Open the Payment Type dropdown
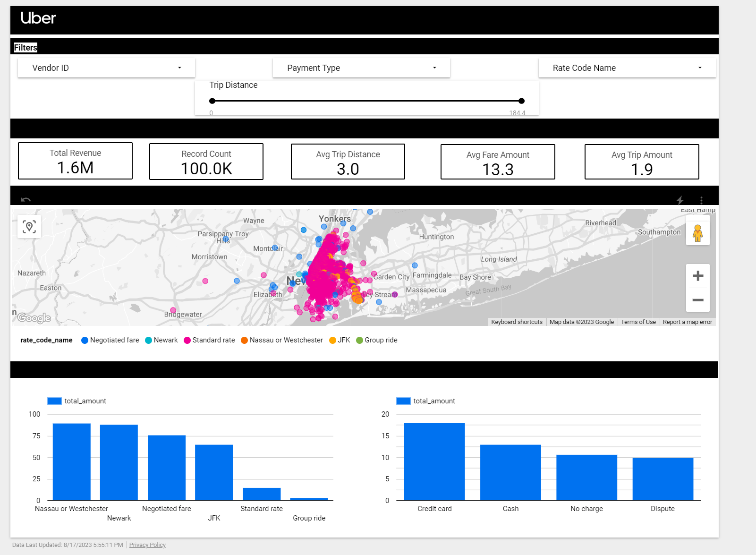This screenshot has height=555, width=756. 361,68
